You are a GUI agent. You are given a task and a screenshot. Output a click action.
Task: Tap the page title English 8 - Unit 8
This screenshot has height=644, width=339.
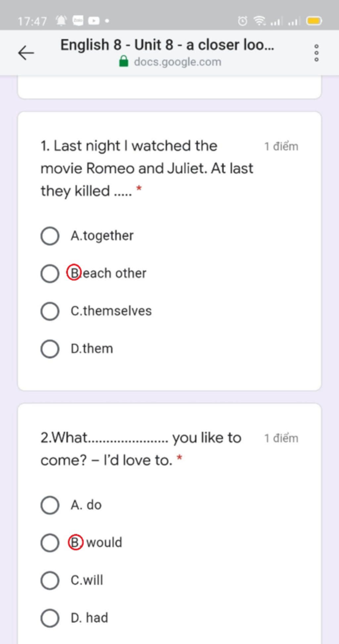click(x=167, y=45)
